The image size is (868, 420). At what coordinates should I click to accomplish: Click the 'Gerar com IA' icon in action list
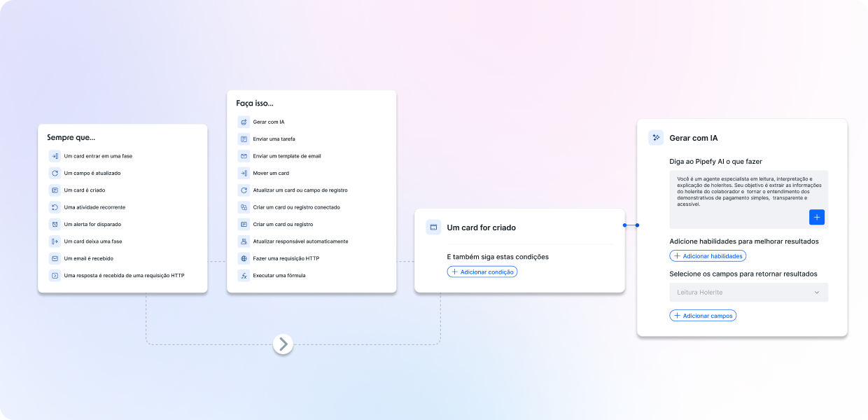[x=244, y=122]
